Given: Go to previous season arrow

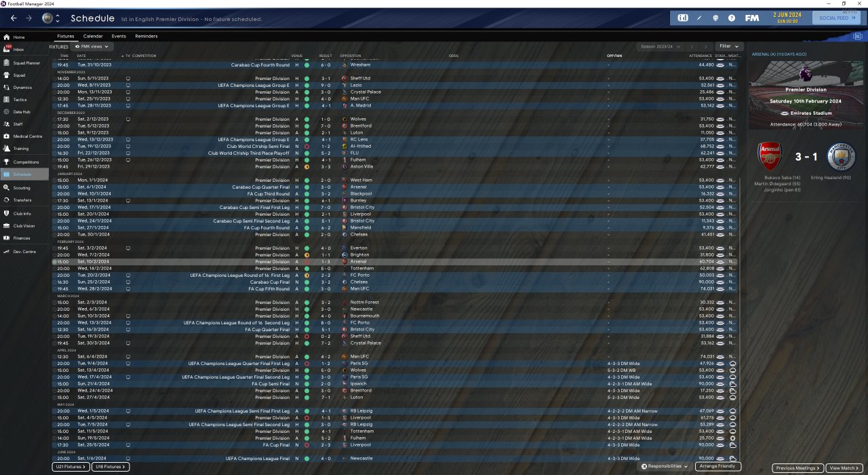Looking at the screenshot, I should (x=692, y=47).
